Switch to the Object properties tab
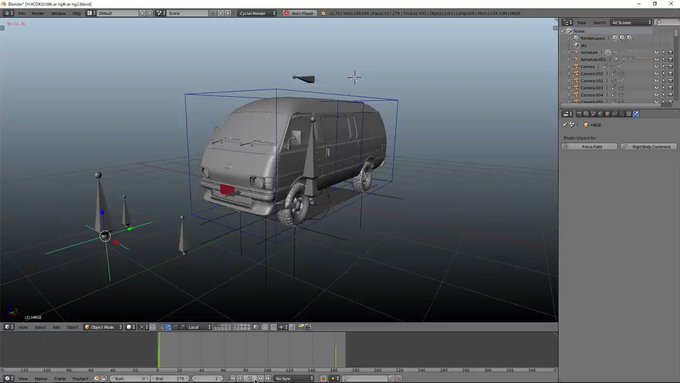Viewport: 680px width, 383px height. (x=608, y=114)
